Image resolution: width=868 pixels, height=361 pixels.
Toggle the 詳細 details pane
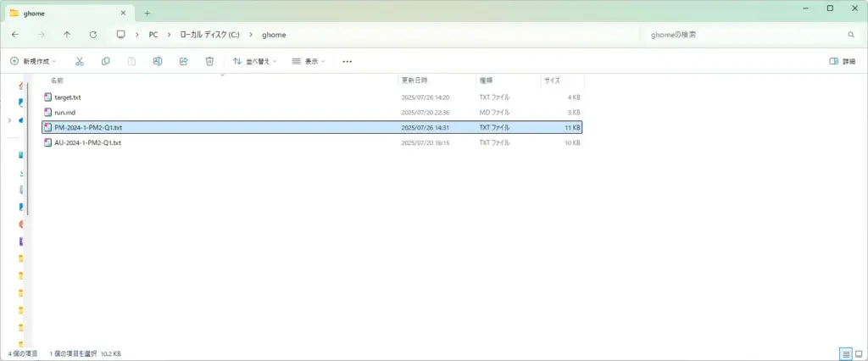(843, 62)
